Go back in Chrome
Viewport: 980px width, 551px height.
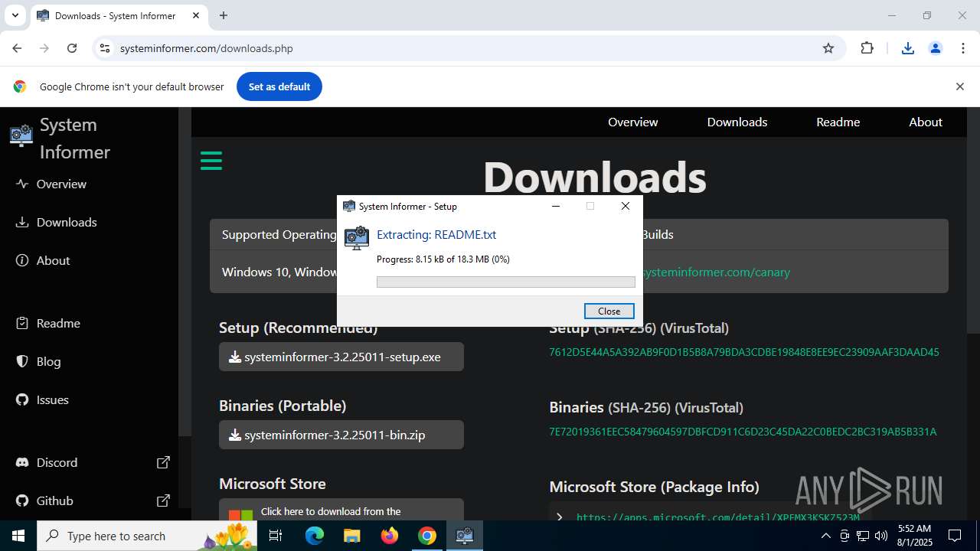pos(17,48)
